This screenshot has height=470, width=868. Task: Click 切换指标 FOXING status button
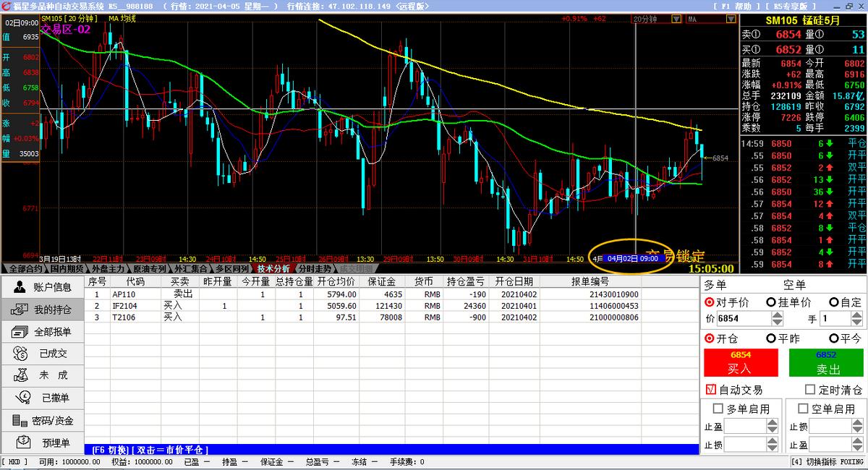828,461
